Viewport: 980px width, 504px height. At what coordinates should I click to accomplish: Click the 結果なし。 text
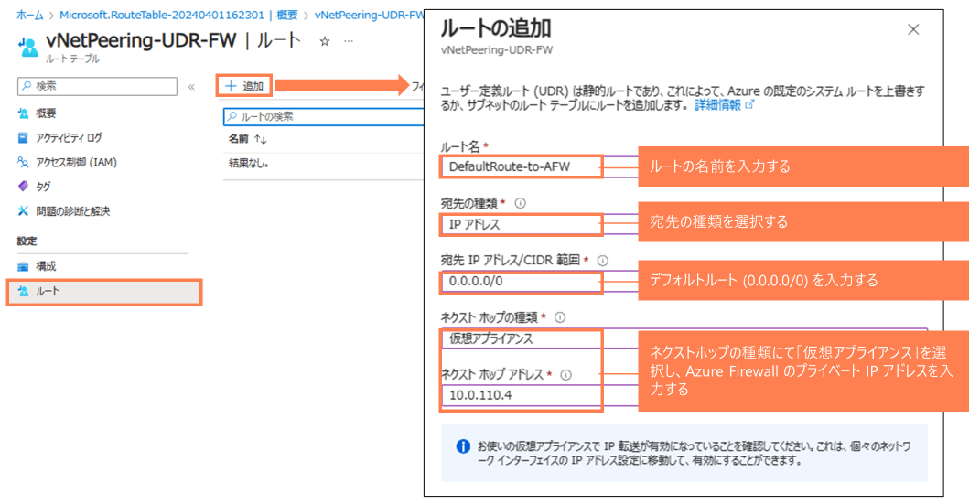[x=249, y=164]
